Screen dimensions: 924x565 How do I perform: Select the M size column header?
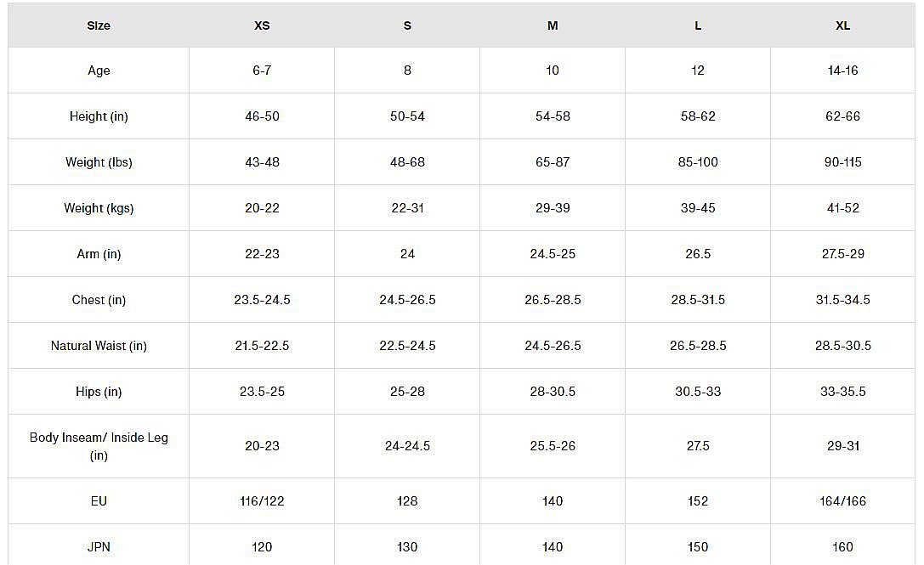click(553, 25)
